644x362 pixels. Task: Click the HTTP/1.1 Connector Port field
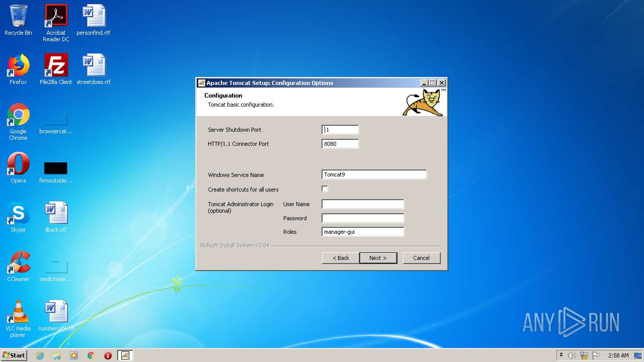(x=340, y=144)
